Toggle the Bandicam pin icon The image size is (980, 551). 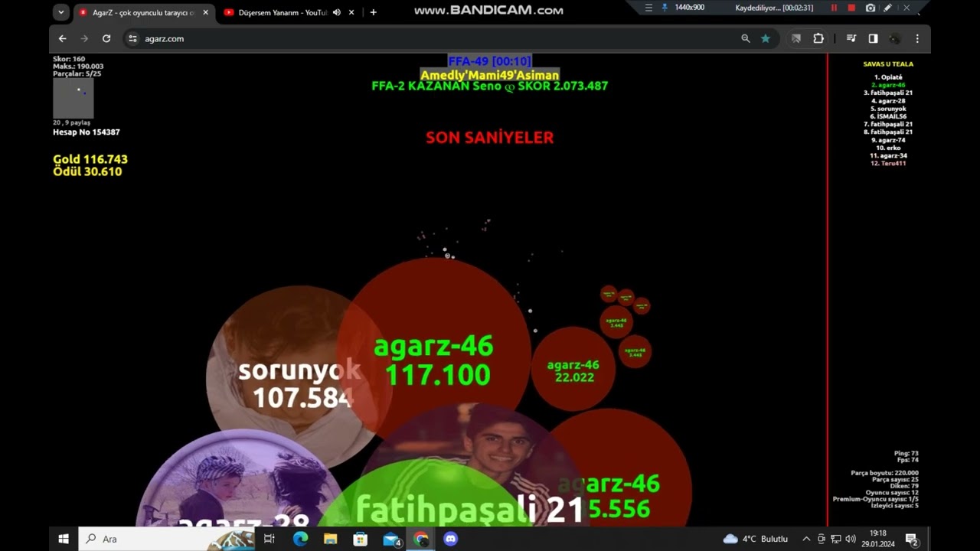click(x=664, y=8)
